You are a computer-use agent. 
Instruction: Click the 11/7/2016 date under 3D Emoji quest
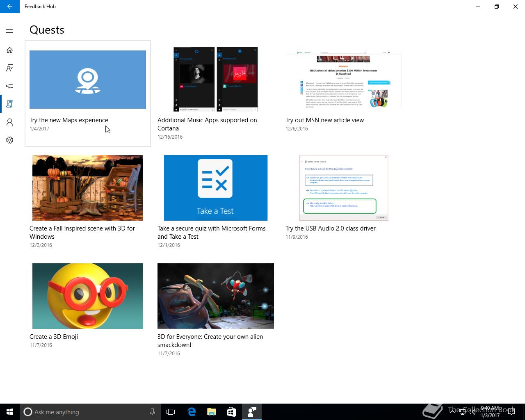point(41,345)
